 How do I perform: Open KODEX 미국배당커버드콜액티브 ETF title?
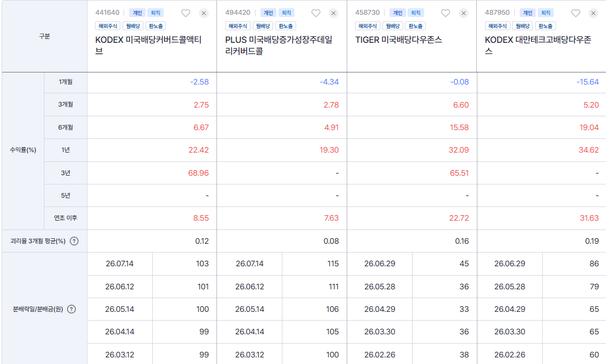pos(148,45)
